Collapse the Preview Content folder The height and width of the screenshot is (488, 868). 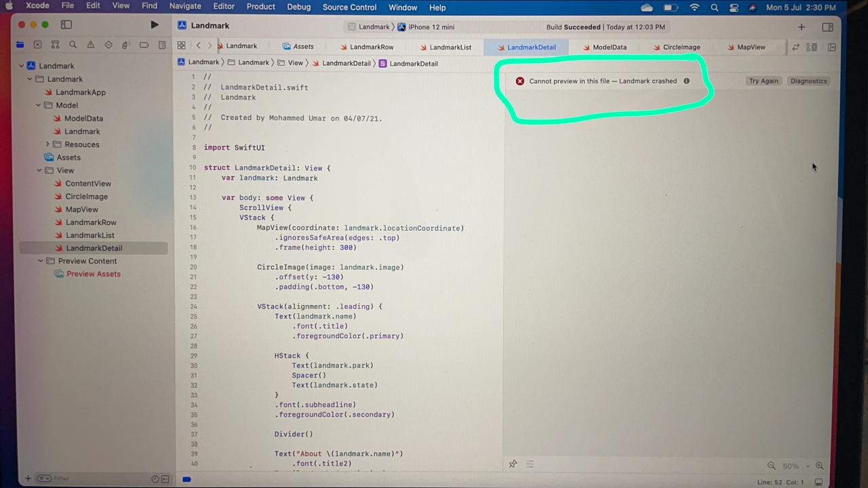click(40, 261)
